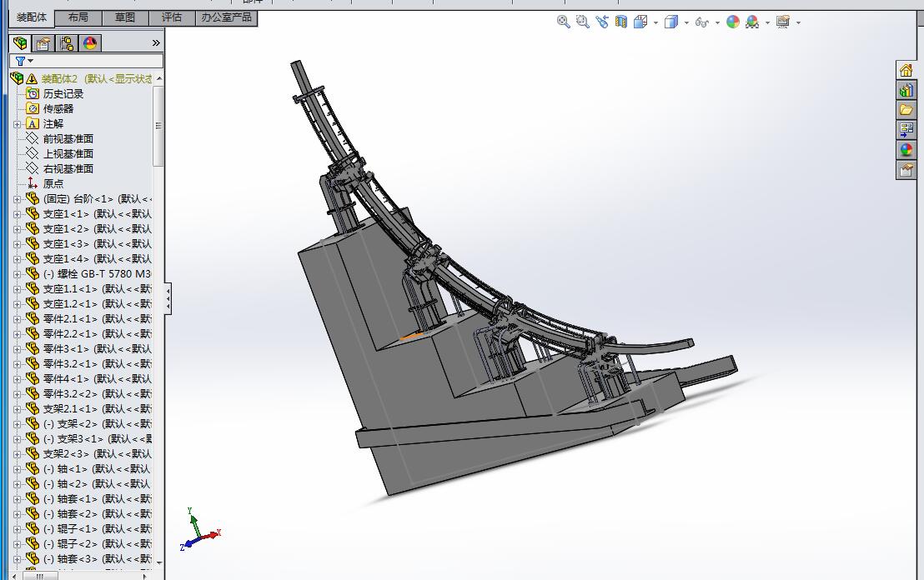Image resolution: width=924 pixels, height=580 pixels.
Task: Click the feature tree scroll-down arrow
Action: (x=158, y=563)
